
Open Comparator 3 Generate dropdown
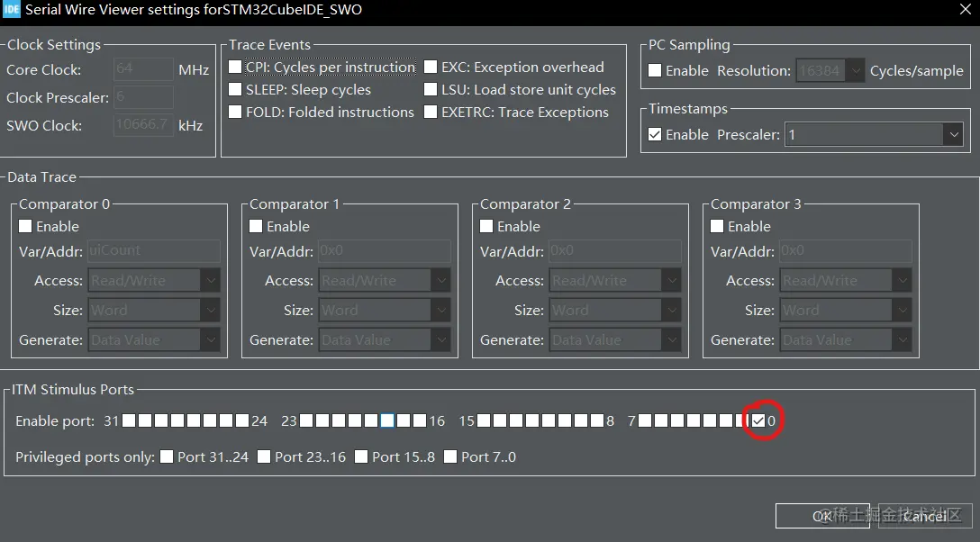[846, 339]
